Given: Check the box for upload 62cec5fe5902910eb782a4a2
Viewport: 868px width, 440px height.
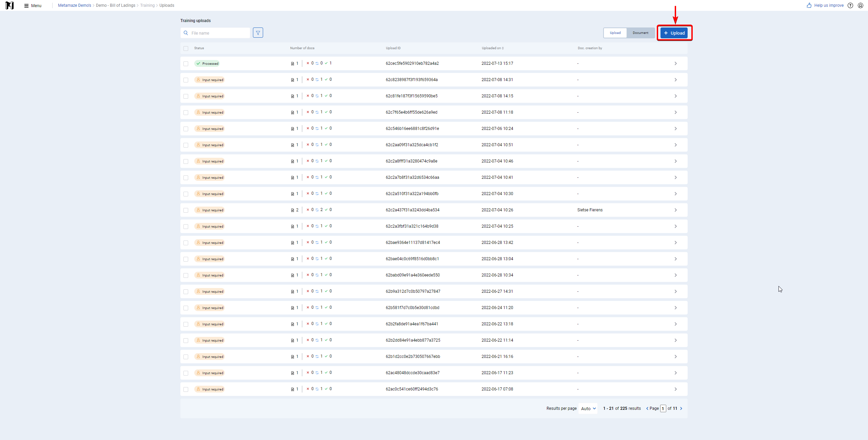Looking at the screenshot, I should coord(186,64).
